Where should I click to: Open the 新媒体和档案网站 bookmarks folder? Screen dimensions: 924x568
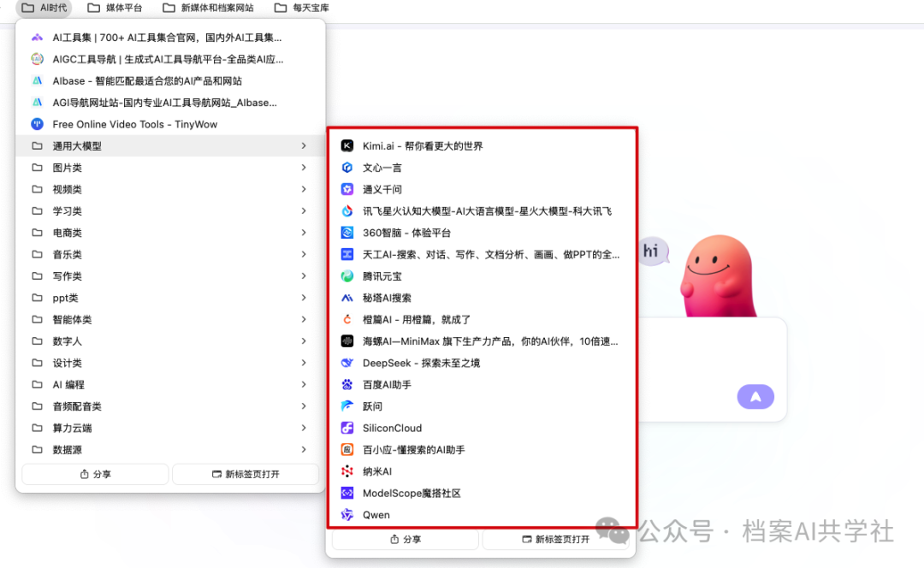[208, 8]
